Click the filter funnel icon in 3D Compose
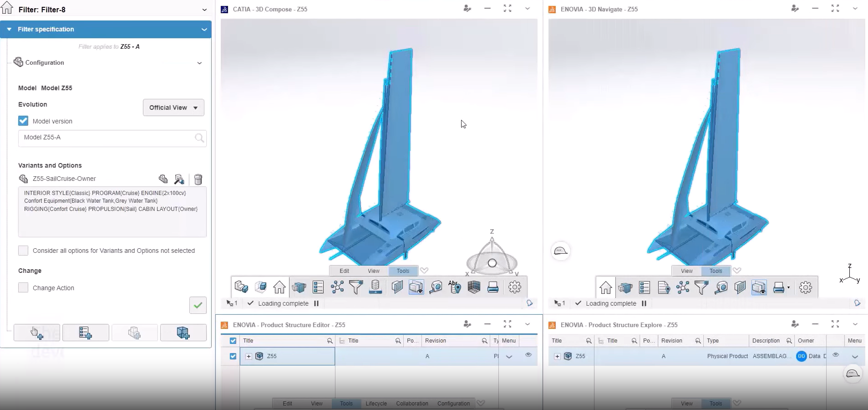Viewport: 868px width, 410px height. point(356,287)
